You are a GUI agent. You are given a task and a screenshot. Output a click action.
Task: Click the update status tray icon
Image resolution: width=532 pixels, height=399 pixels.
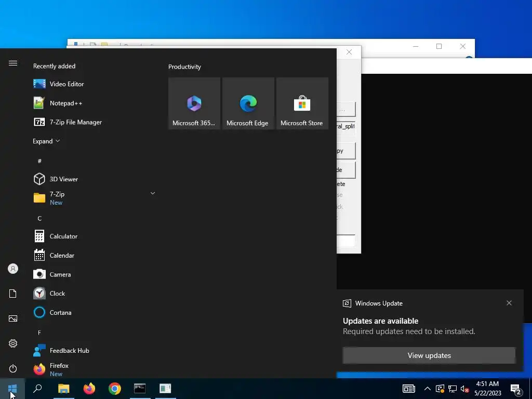point(440,389)
